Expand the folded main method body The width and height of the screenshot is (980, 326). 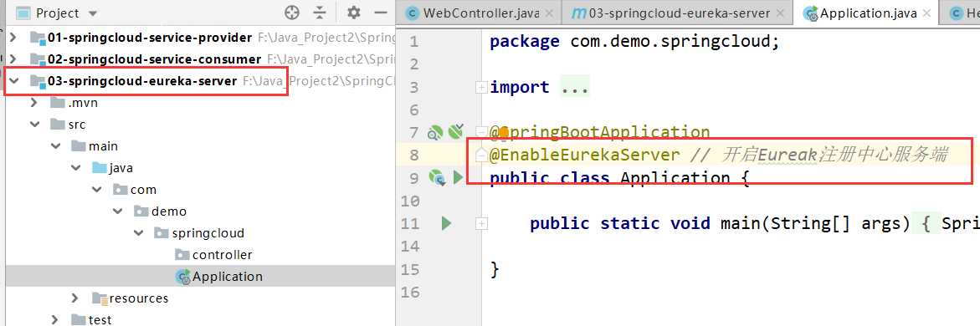pos(481,223)
